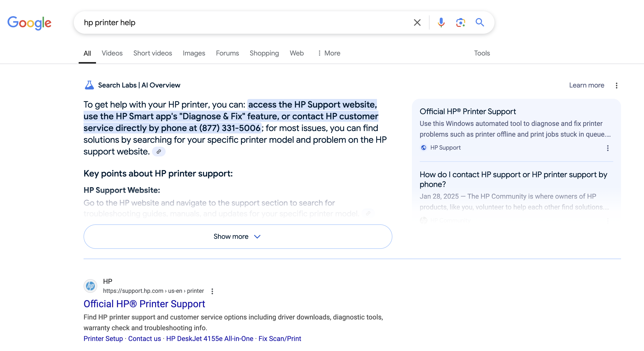644x351 pixels.
Task: Go to Shopping results
Action: click(x=264, y=53)
